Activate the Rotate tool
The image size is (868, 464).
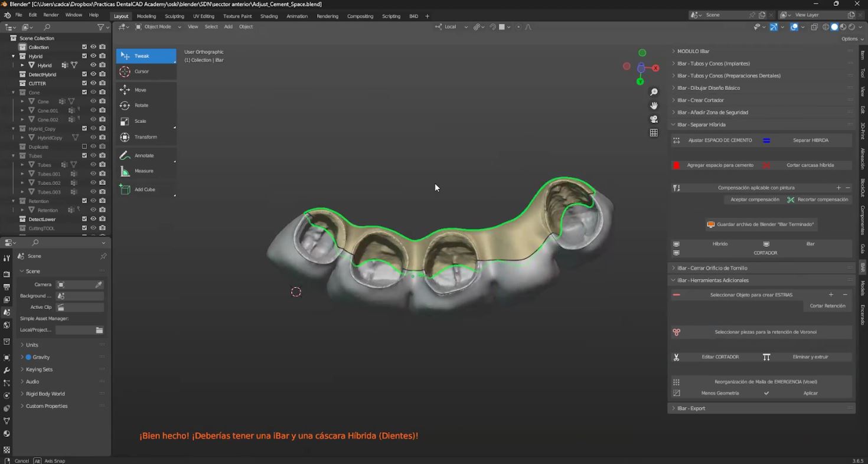click(146, 105)
